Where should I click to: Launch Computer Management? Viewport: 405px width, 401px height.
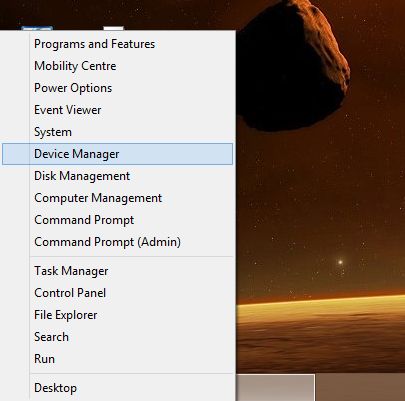tap(117, 198)
